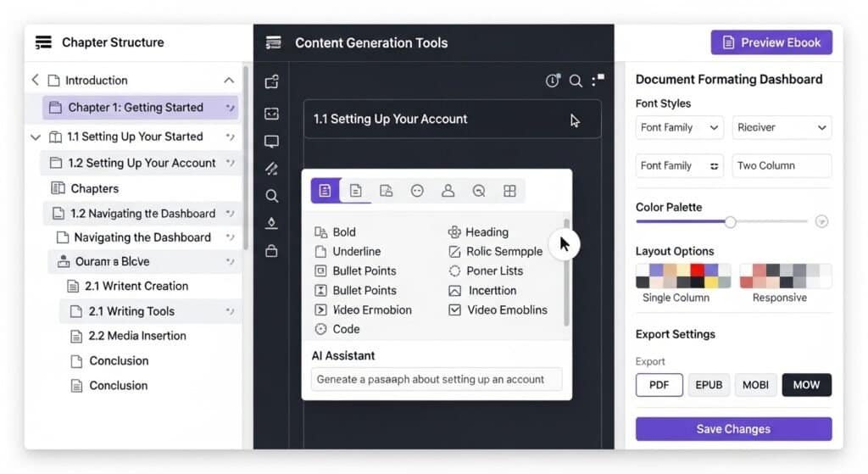Select the document tab icon in popup toolbar
Viewport: 868px width, 474px height.
click(x=355, y=191)
